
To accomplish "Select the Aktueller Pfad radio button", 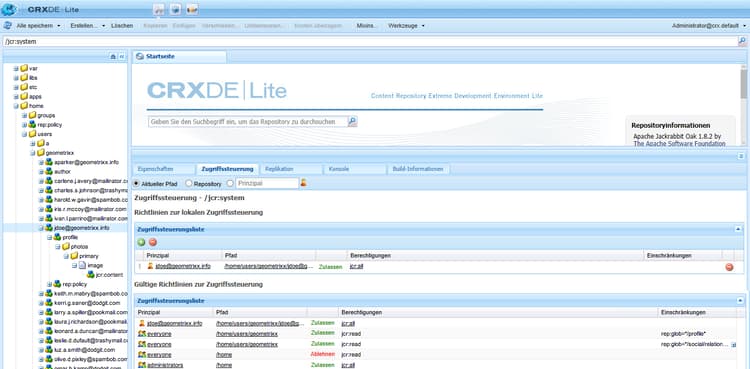I will [x=136, y=183].
